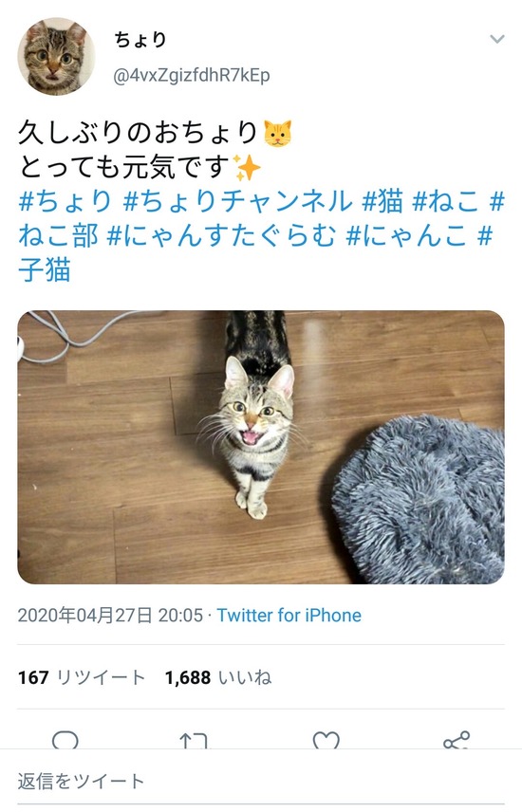
Task: Open the share icon options
Action: click(x=457, y=740)
